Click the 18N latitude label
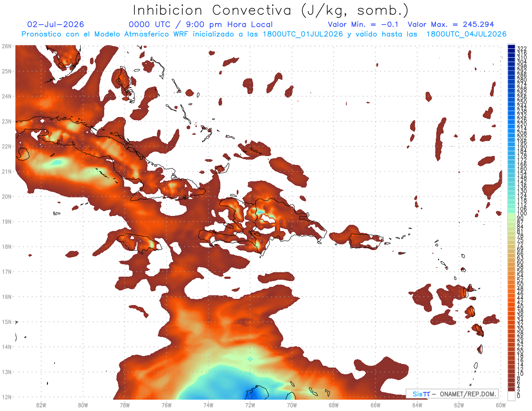This screenshot has width=532, height=411. (6, 247)
